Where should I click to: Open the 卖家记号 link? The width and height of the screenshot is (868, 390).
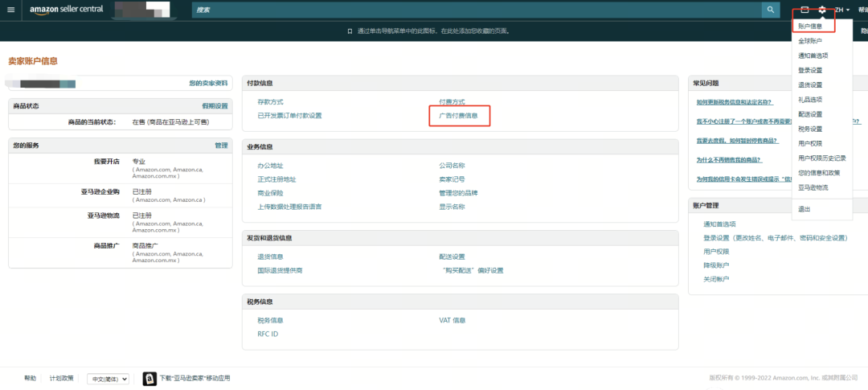tap(452, 179)
